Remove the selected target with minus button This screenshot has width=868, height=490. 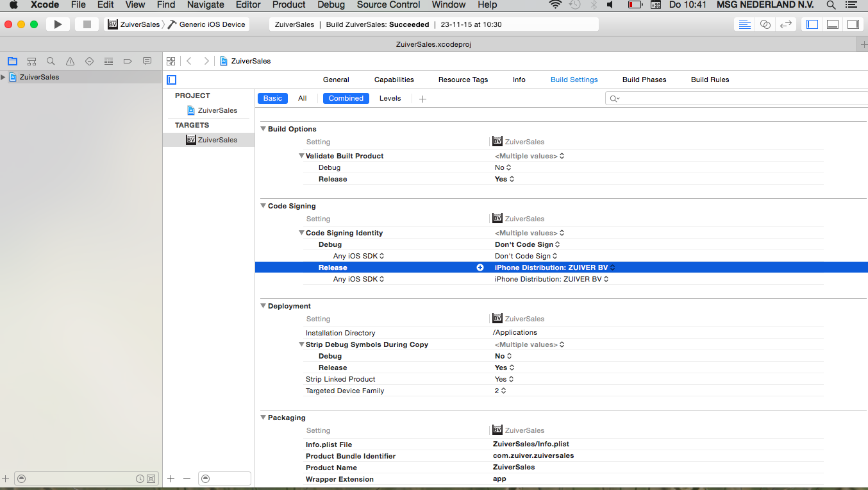(x=187, y=478)
